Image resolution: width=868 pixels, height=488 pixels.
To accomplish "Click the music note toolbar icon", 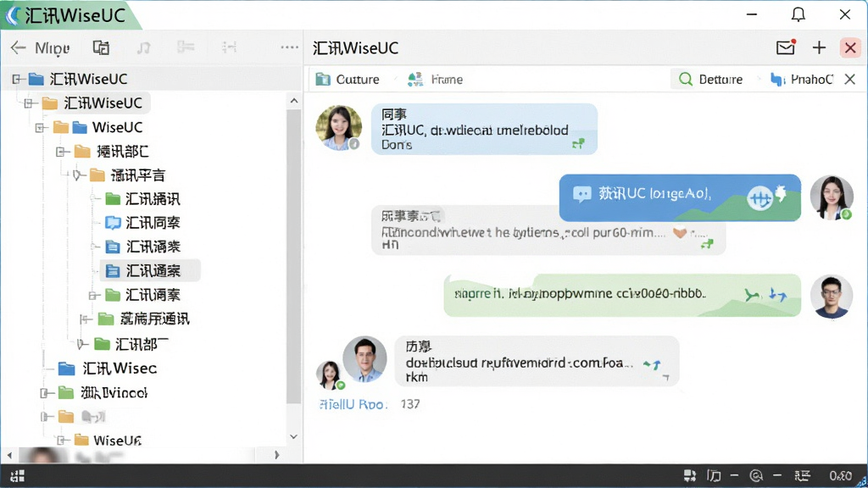I will pos(143,48).
